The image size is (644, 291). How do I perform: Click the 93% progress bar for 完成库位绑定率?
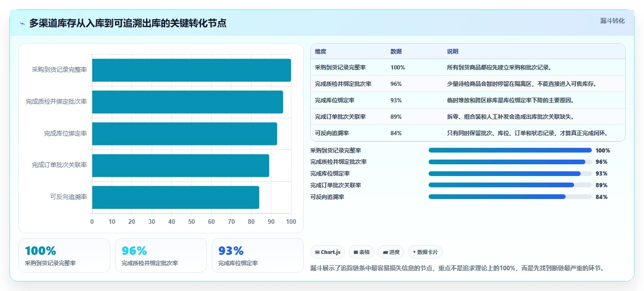coord(510,174)
